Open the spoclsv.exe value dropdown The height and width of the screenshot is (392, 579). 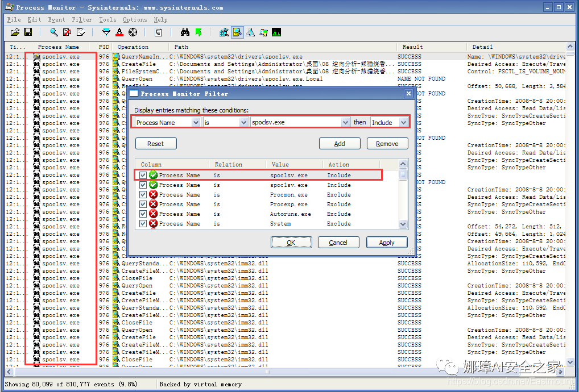(x=345, y=123)
